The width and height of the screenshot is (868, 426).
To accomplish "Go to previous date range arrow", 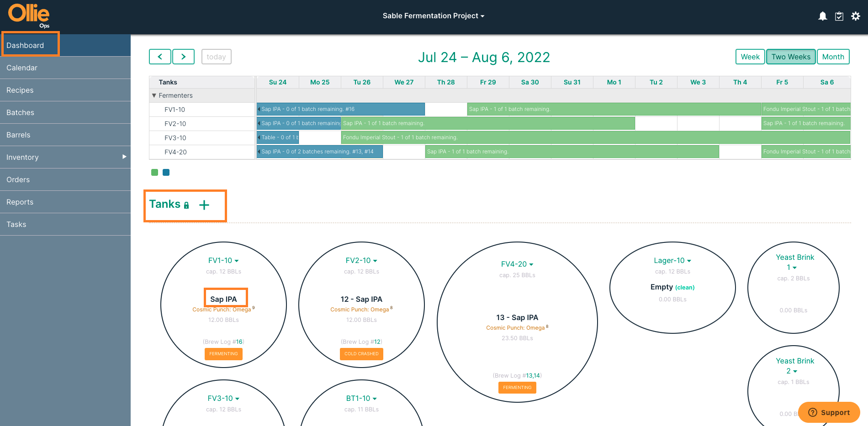I will pos(160,57).
